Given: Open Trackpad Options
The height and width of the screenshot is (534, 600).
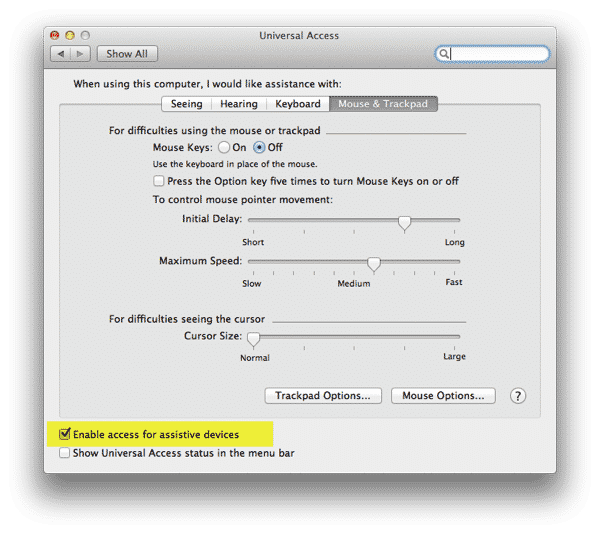Looking at the screenshot, I should (322, 396).
